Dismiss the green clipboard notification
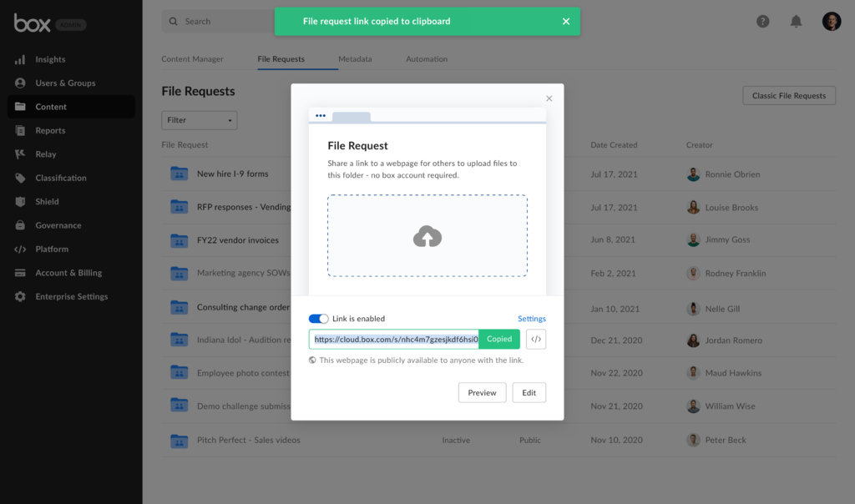The height and width of the screenshot is (504, 855). click(566, 21)
